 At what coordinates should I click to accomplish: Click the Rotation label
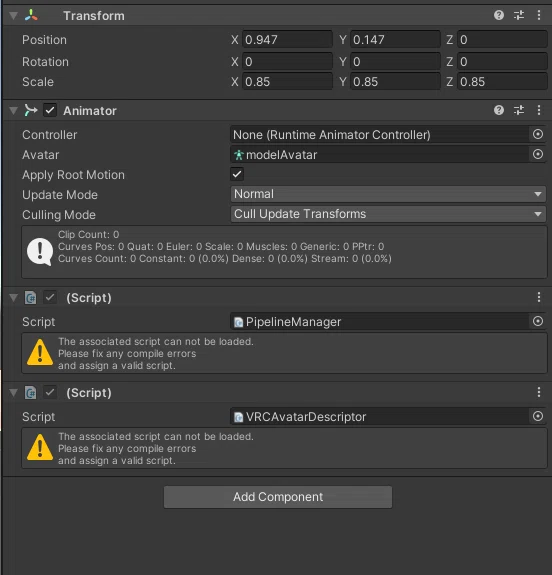(x=45, y=62)
